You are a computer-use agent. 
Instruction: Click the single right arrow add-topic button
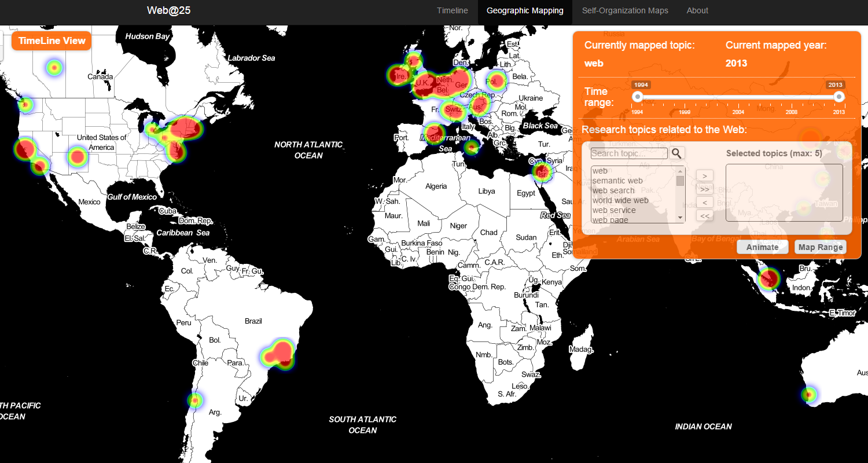coord(704,175)
